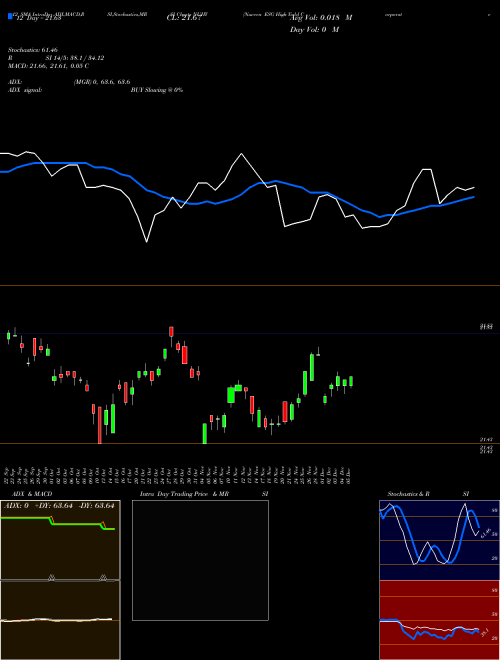Click inside the empty intraday price chart box
The image size is (500, 660).
(200, 560)
